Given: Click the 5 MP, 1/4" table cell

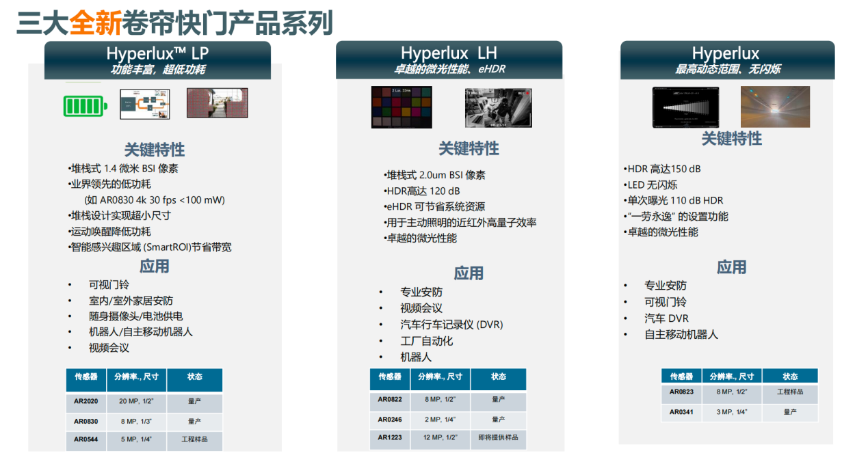Looking at the screenshot, I should (x=137, y=439).
